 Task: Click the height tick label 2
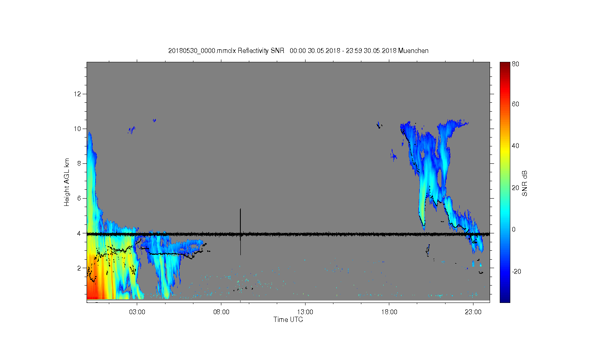coord(79,268)
